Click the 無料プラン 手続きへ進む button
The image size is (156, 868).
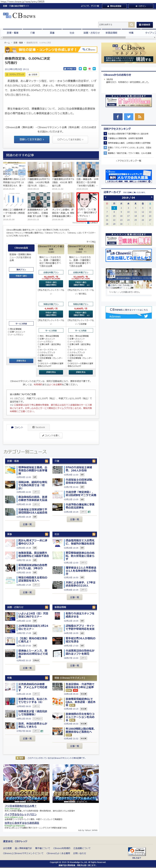[21, 276]
